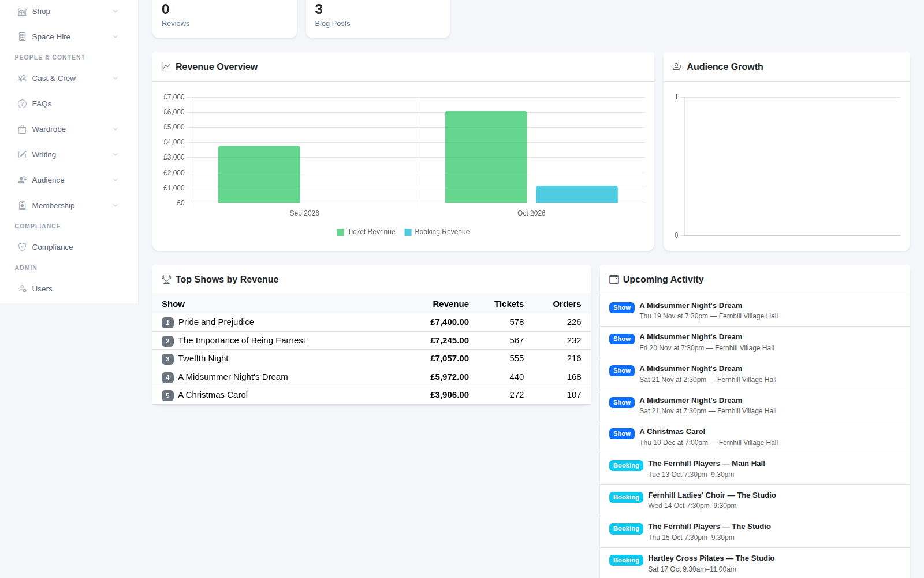The width and height of the screenshot is (924, 578).
Task: Click the Space Hire building icon
Action: click(x=22, y=37)
